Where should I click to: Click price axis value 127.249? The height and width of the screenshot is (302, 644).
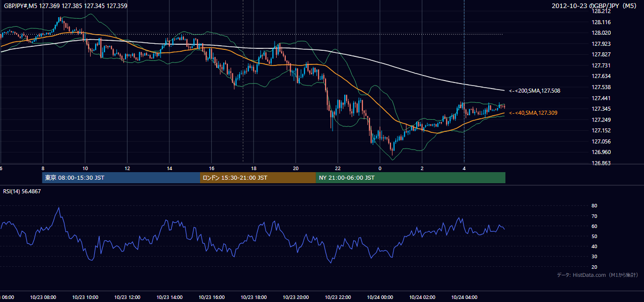coord(601,120)
